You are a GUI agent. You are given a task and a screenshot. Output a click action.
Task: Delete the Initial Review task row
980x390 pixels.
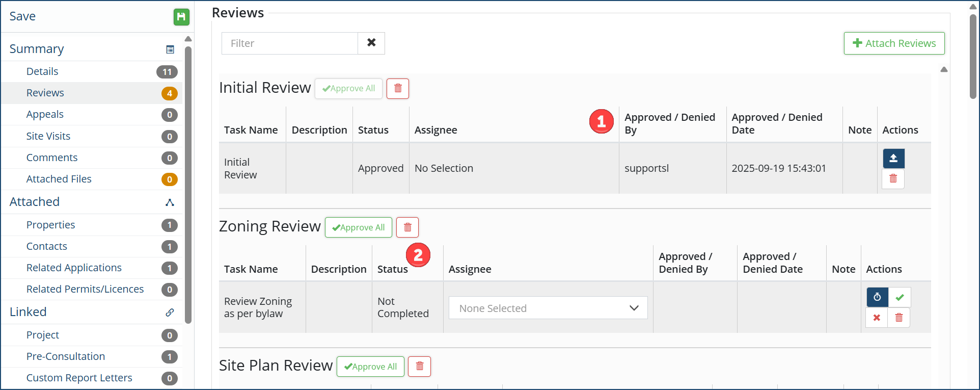coord(893,179)
